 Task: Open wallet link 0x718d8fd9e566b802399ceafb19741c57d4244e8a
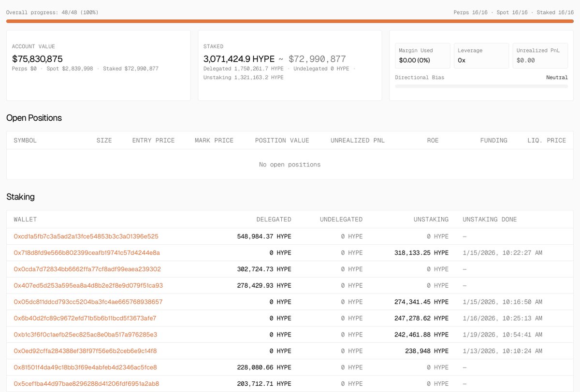tap(87, 253)
